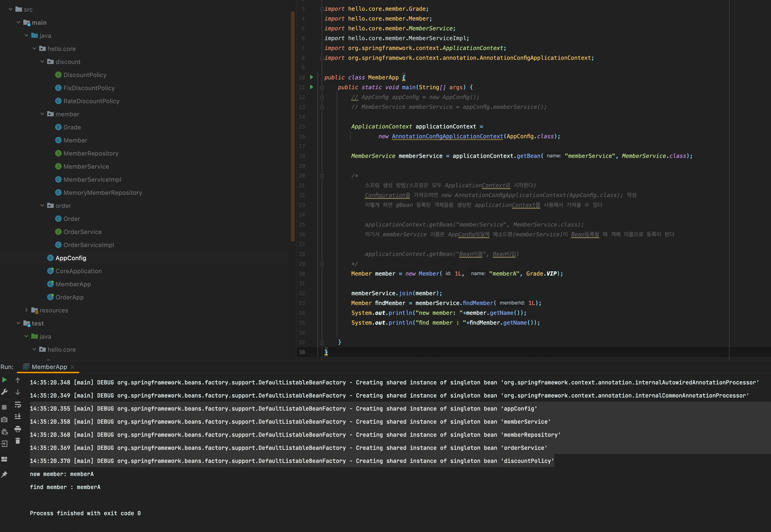The image size is (771, 532).
Task: Click 'Process finished with exit code 0' line
Action: coord(85,513)
